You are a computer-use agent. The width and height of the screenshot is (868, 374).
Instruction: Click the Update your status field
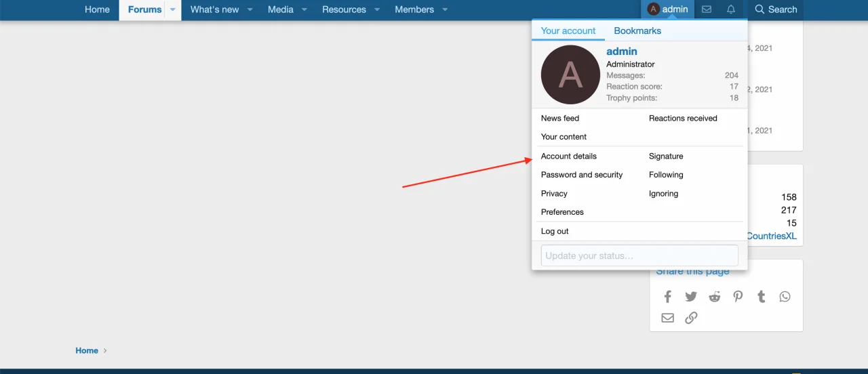click(x=639, y=255)
